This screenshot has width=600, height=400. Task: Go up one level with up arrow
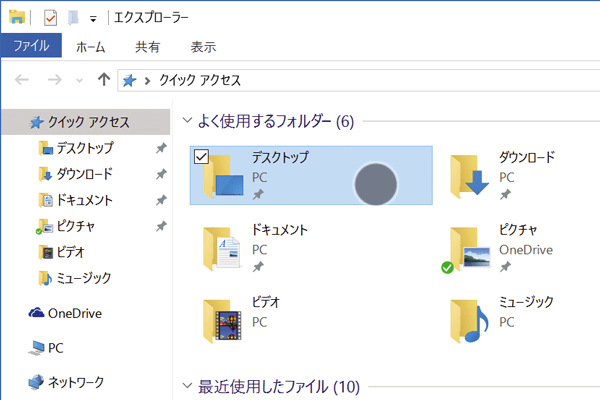pyautogui.click(x=104, y=79)
